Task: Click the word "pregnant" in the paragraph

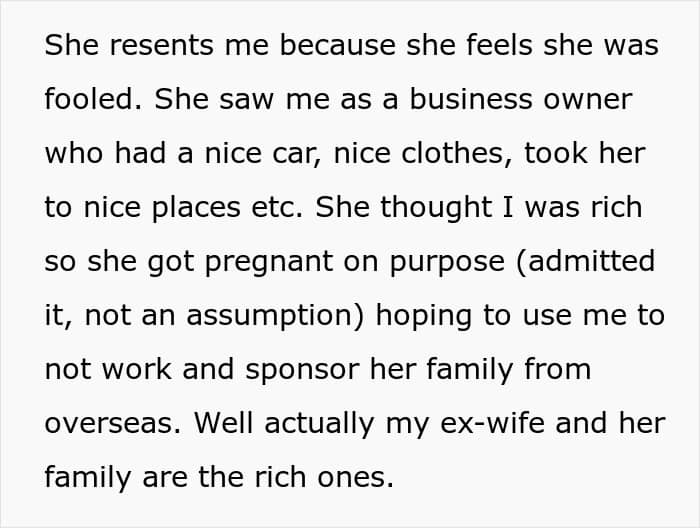Action: click(x=269, y=262)
